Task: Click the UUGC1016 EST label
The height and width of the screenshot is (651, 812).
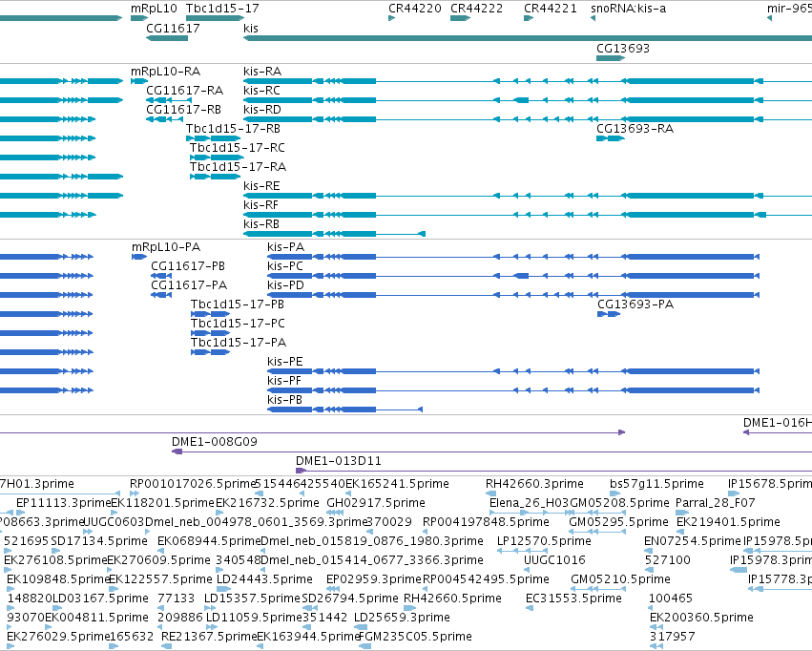Action: (x=554, y=560)
